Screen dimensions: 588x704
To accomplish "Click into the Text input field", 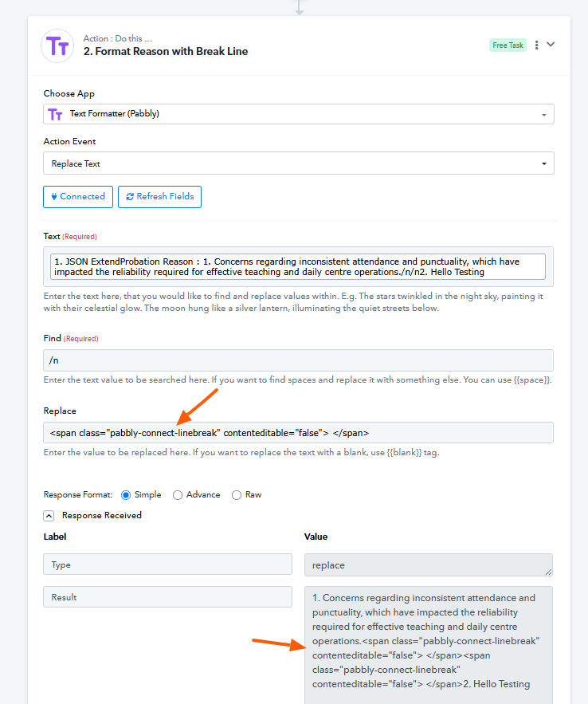I will click(x=299, y=266).
